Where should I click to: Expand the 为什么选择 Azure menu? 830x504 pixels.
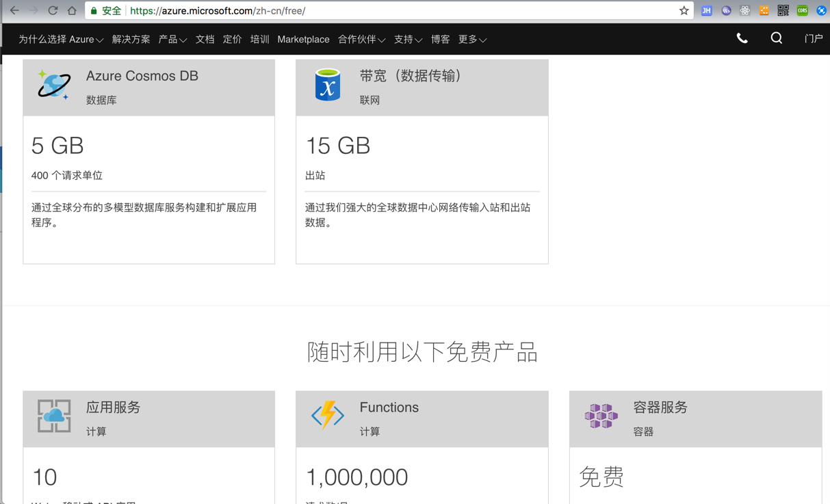click(x=61, y=40)
